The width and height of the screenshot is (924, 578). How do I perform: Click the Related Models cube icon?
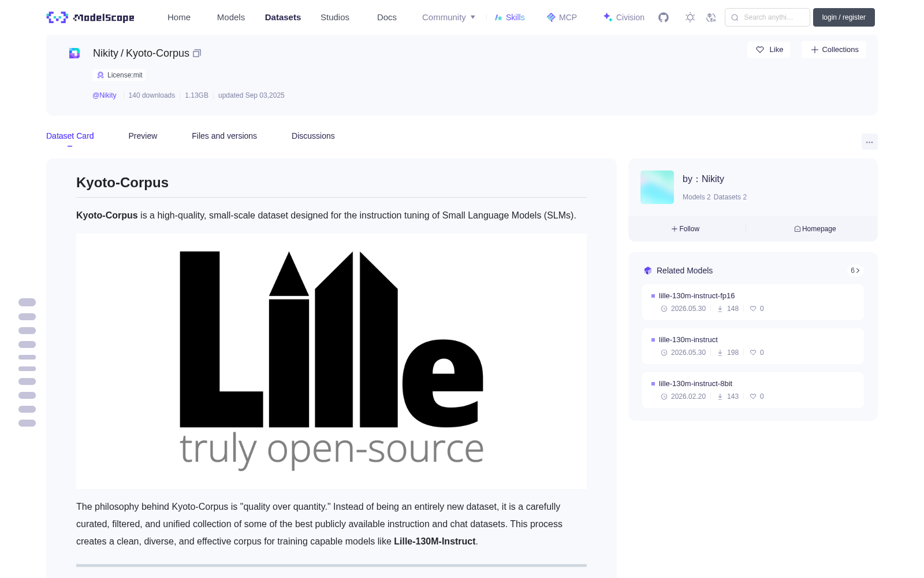pos(648,271)
